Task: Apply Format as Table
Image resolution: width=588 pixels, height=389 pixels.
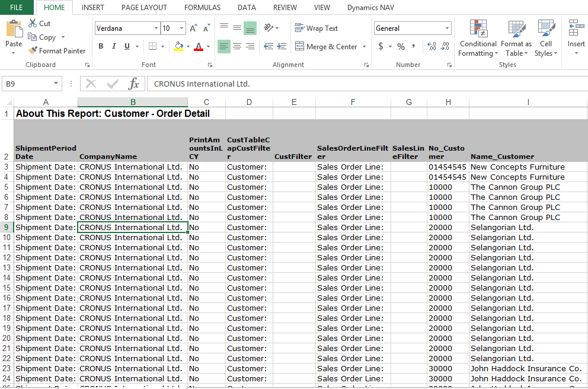Action: 515,38
